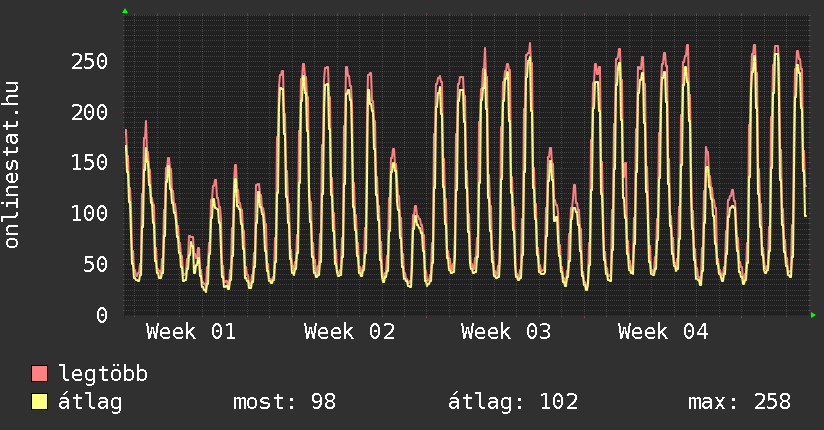Click the 200 y-axis tick label

[89, 112]
